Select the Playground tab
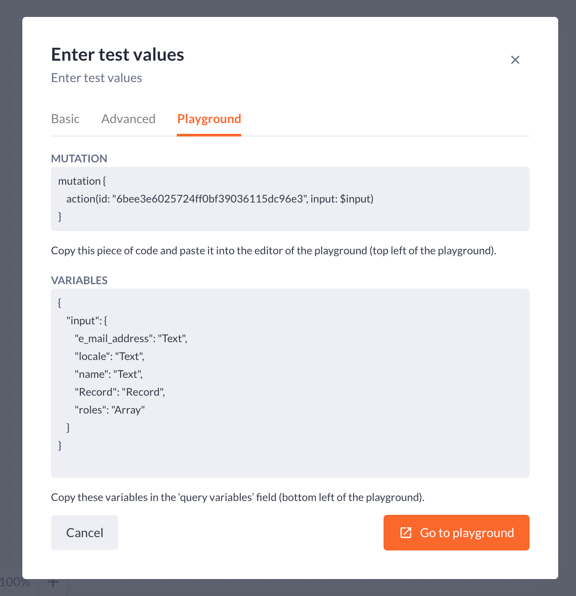 (x=209, y=119)
